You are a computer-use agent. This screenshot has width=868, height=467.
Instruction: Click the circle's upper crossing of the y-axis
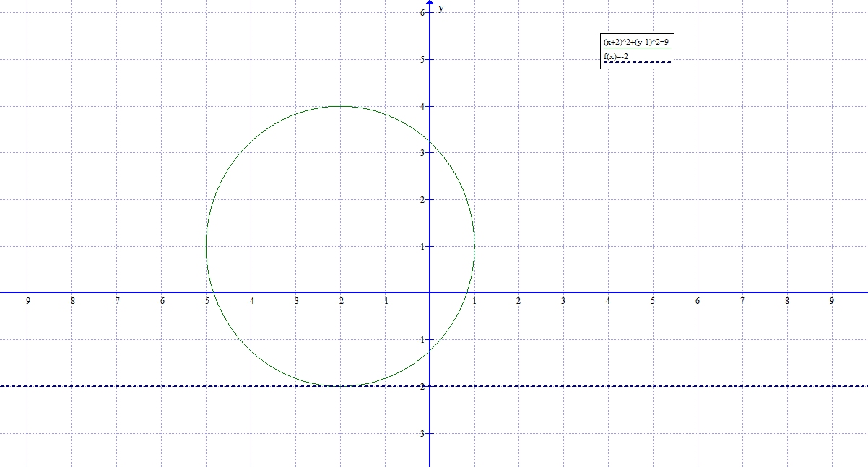pos(430,142)
